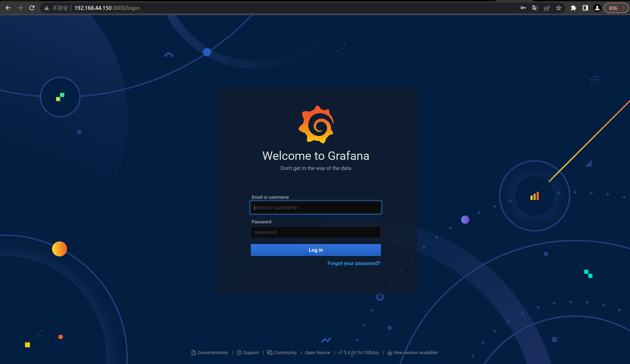Visit the Community footer link
This screenshot has width=630, height=364.
(x=285, y=352)
